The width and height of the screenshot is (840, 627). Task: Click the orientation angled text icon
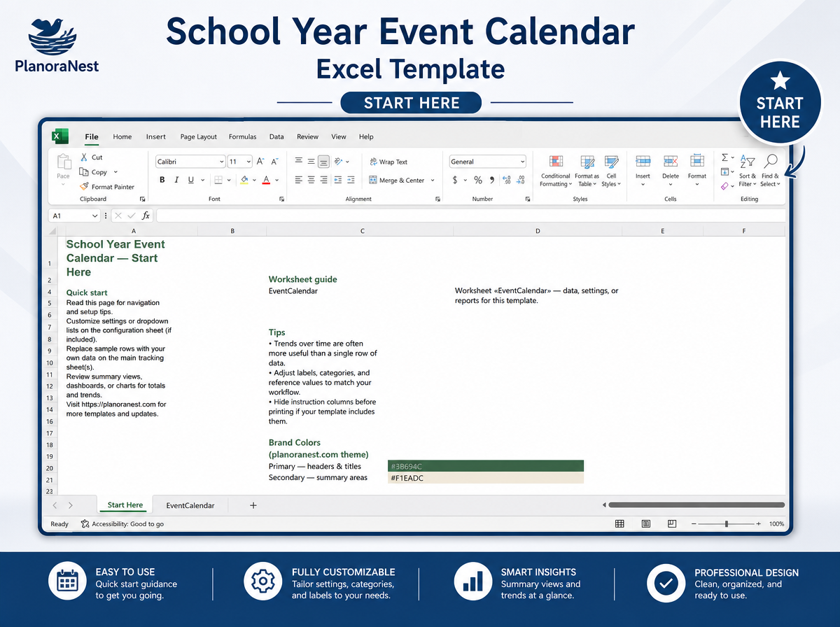pyautogui.click(x=338, y=162)
